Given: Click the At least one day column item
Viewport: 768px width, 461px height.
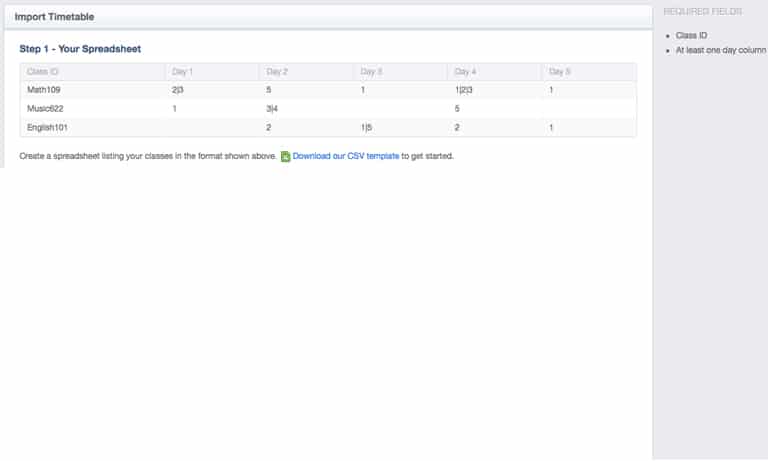Looking at the screenshot, I should click(721, 50).
